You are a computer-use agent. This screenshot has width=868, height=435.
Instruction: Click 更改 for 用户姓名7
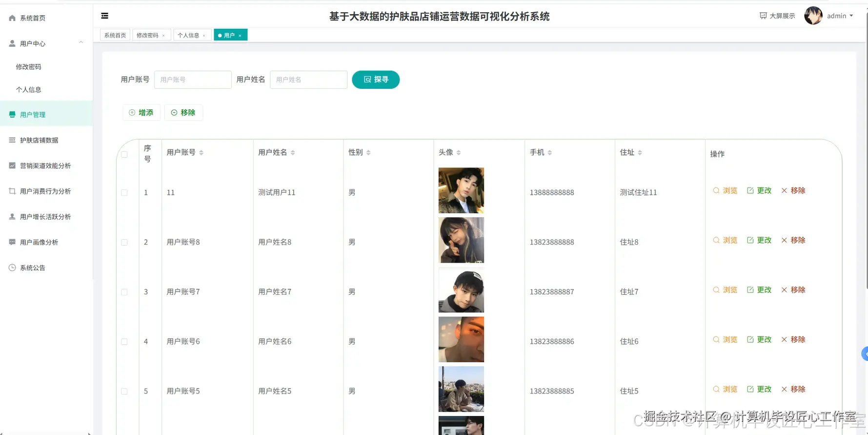(x=759, y=290)
